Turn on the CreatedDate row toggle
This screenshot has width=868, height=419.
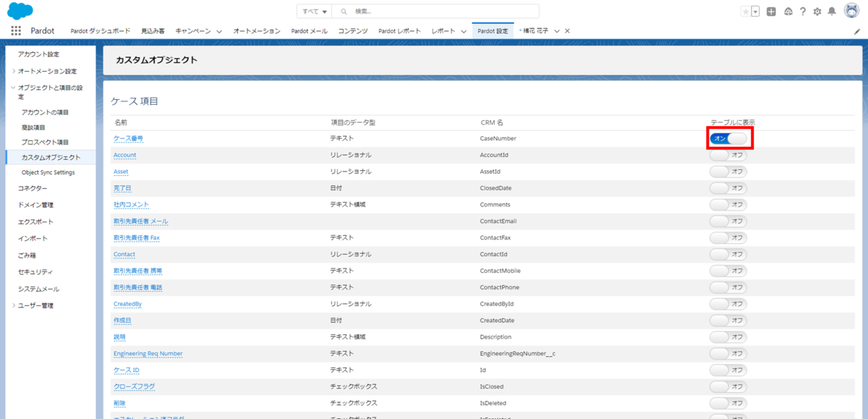[x=728, y=321]
